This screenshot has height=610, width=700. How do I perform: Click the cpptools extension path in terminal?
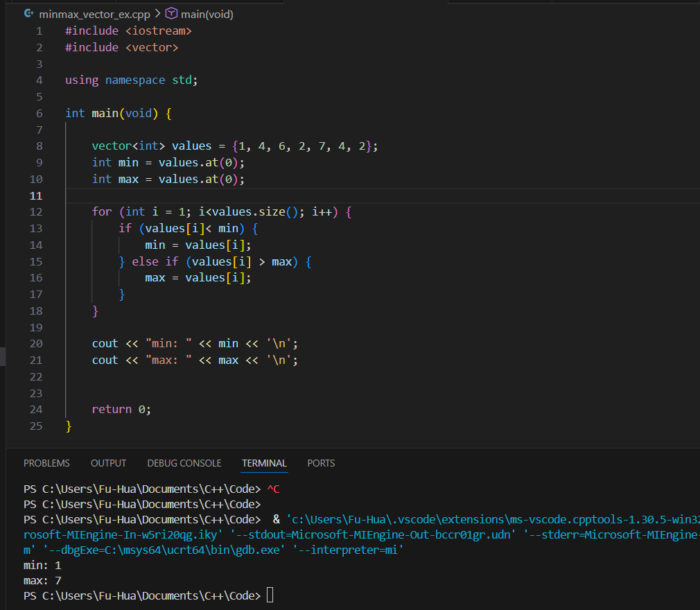click(x=485, y=519)
